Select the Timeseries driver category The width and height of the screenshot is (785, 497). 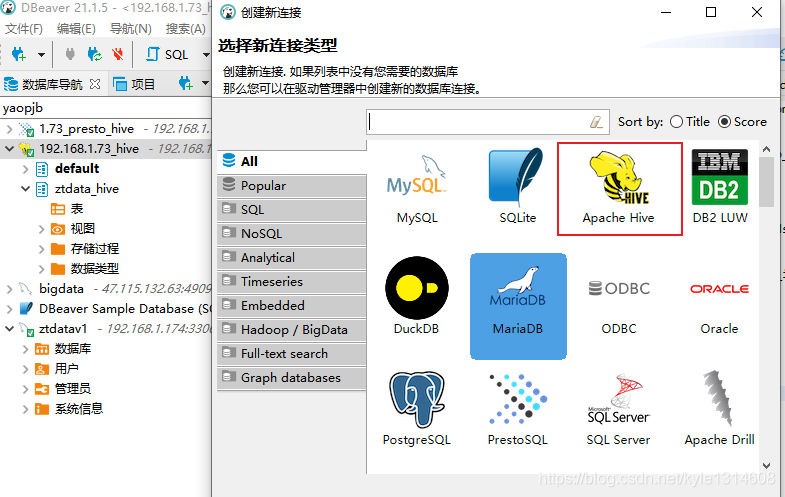292,282
